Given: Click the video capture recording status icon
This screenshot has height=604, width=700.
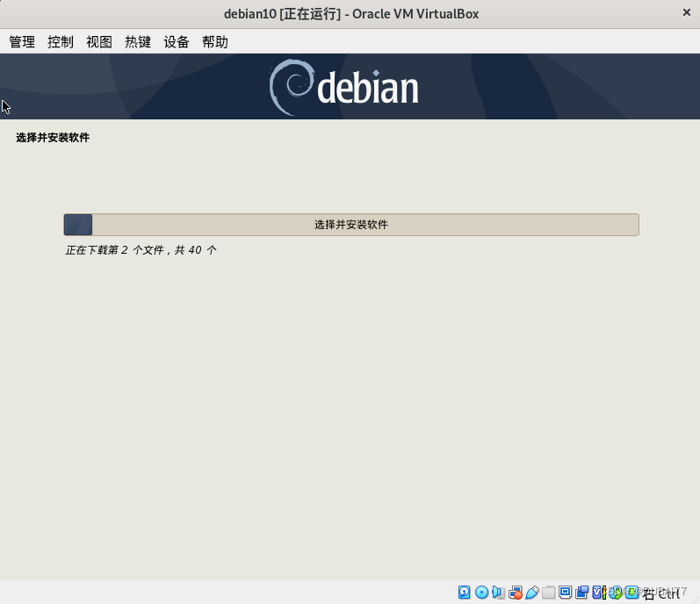Looking at the screenshot, I should pyautogui.click(x=581, y=593).
